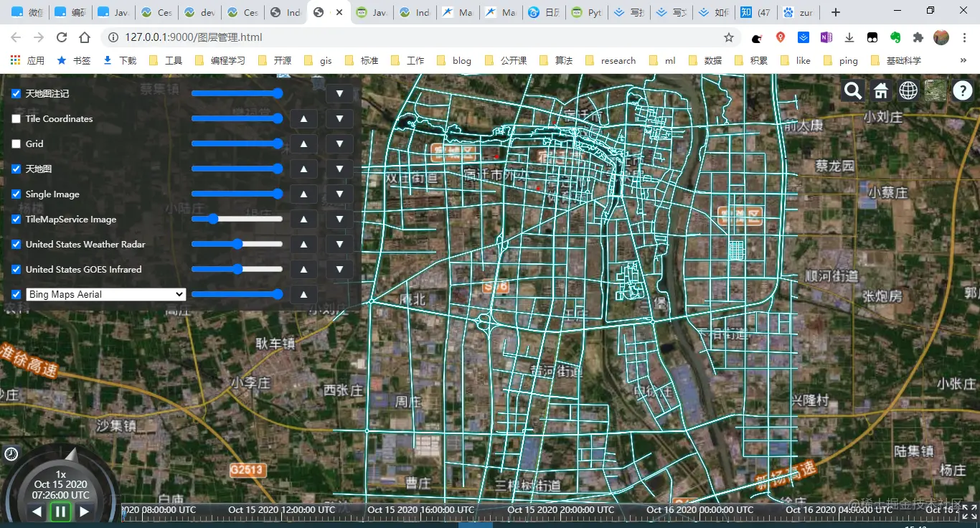Open the base layer picker thumbnail
980x528 pixels.
pyautogui.click(x=935, y=91)
